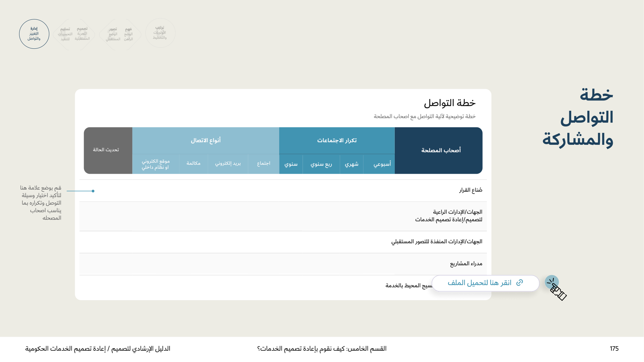Image resolution: width=644 pixels, height=362 pixels.
Task: Click the انقر هنا لتحميل الملف button
Action: click(485, 283)
